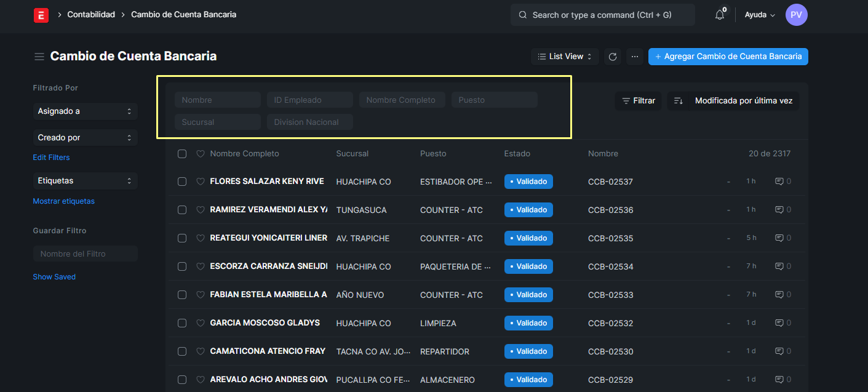Click the Edit Filters link
Viewport: 868px width, 392px height.
(51, 158)
